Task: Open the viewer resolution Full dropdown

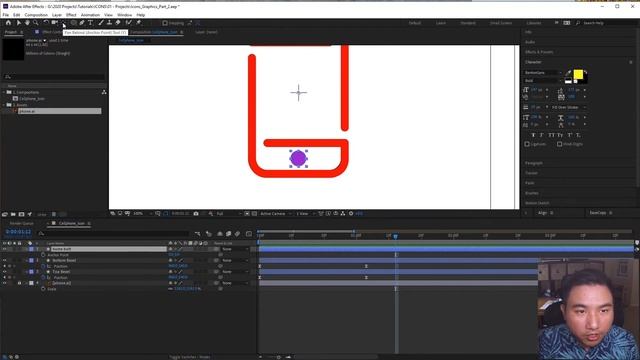Action: point(229,213)
